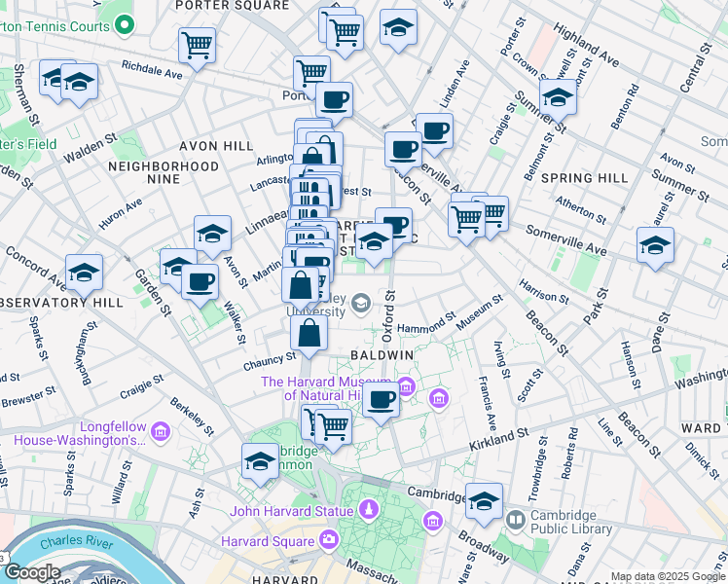
Task: Click the Kirkland St street label
Action: pyautogui.click(x=498, y=439)
